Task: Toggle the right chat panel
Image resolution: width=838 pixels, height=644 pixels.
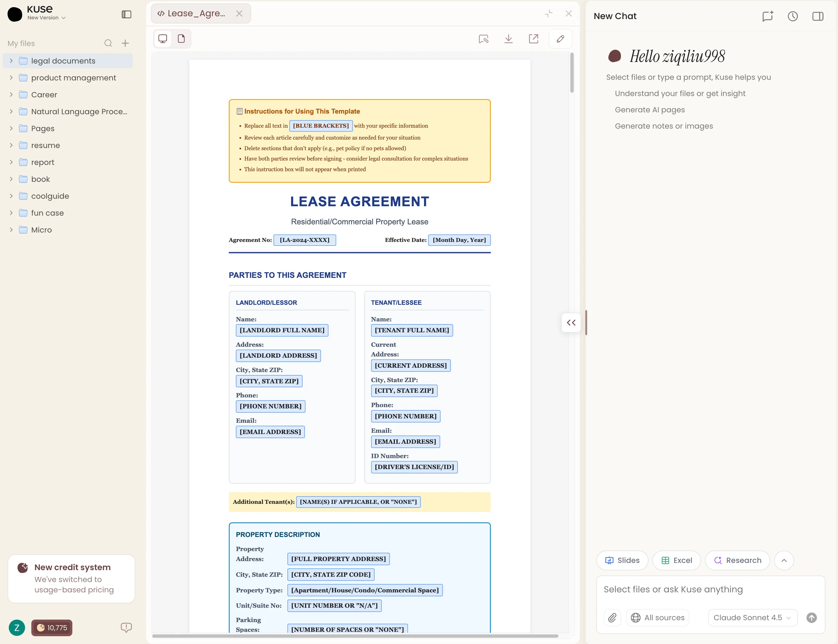Action: coord(818,16)
